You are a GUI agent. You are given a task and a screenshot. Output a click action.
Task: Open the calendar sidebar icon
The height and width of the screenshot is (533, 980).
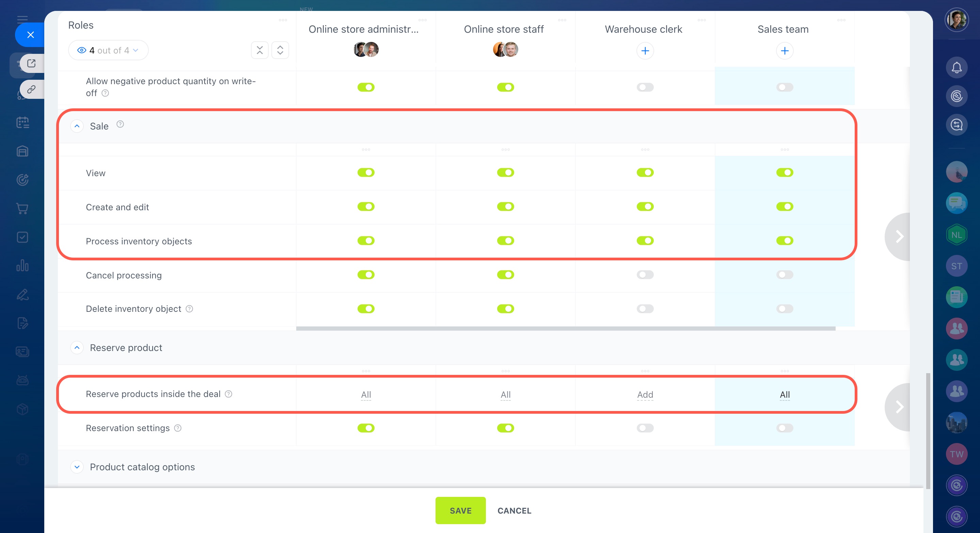coord(22,123)
